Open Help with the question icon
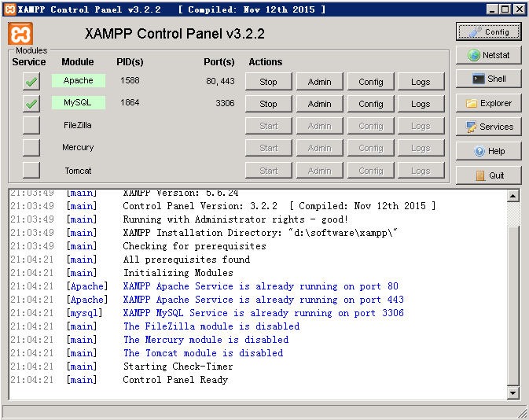 (488, 151)
